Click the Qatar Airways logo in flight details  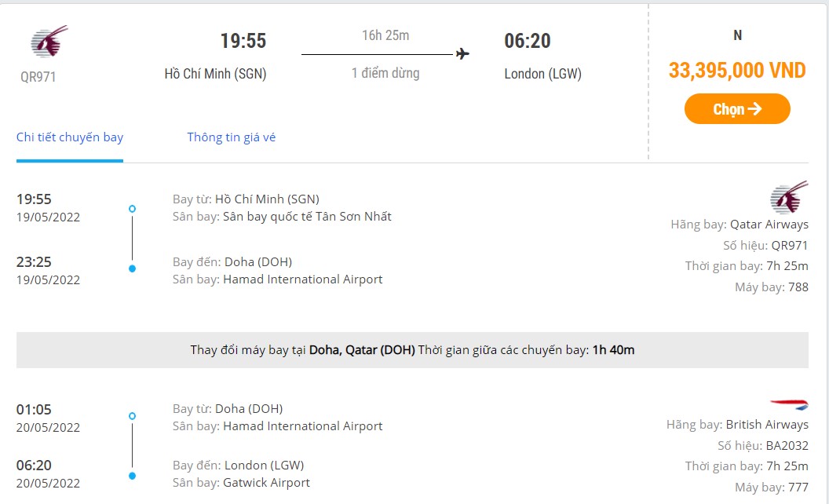pyautogui.click(x=788, y=199)
